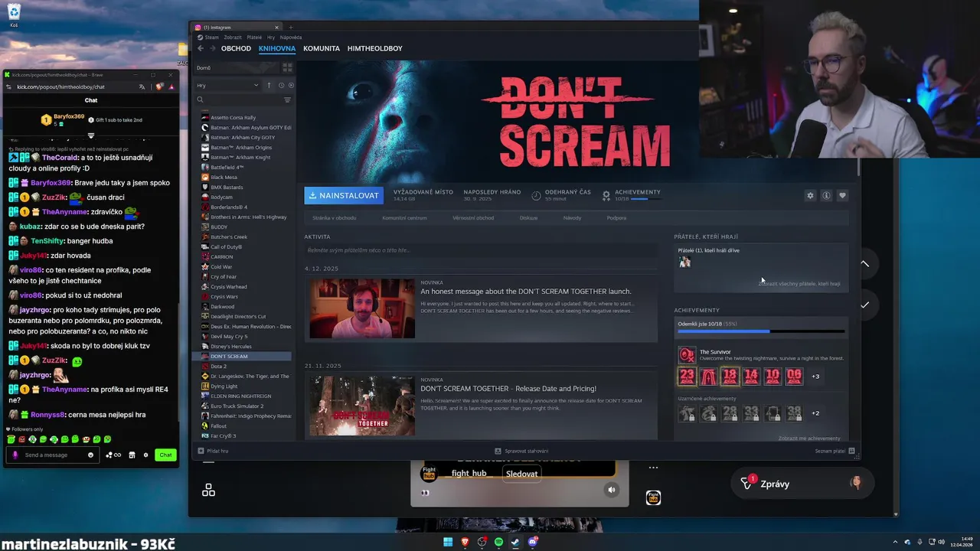The width and height of the screenshot is (980, 551).
Task: Open Spravovat stahování downloads link
Action: [x=521, y=451]
